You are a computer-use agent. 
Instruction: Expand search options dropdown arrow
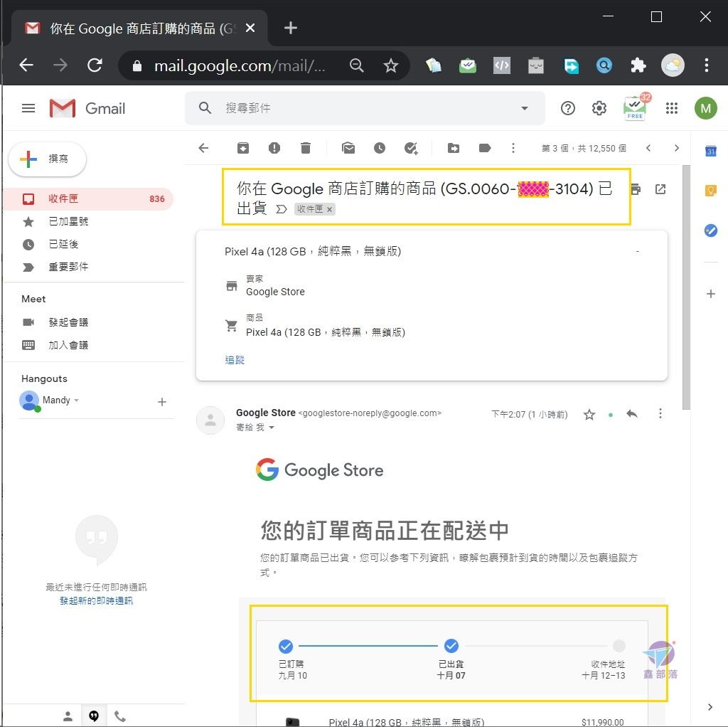(x=524, y=108)
